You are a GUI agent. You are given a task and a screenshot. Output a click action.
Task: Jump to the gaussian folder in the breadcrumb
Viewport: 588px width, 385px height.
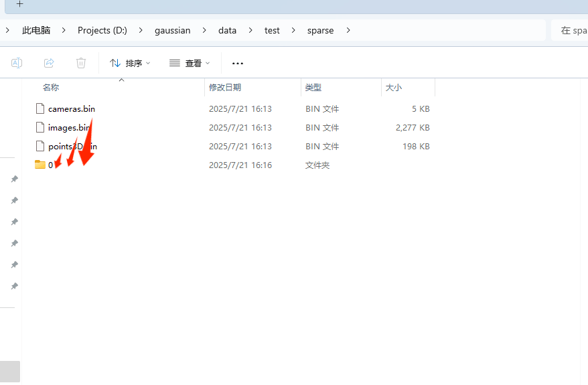click(x=172, y=30)
